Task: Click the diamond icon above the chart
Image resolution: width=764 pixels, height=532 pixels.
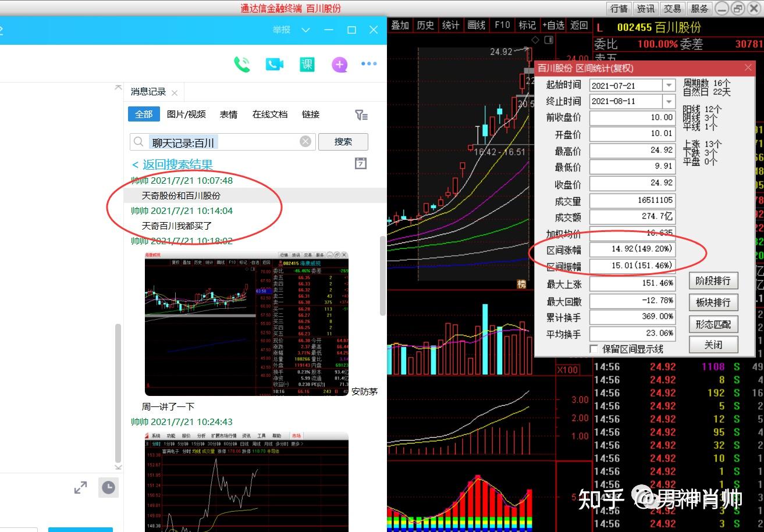Action: point(535,40)
